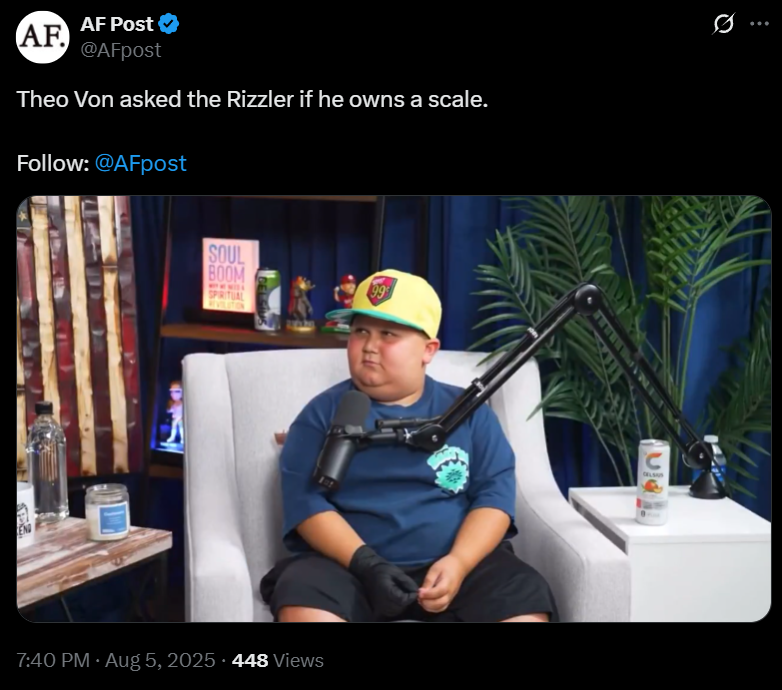The width and height of the screenshot is (782, 690).
Task: Click the gray @AFpost handle below name
Action: 121,50
